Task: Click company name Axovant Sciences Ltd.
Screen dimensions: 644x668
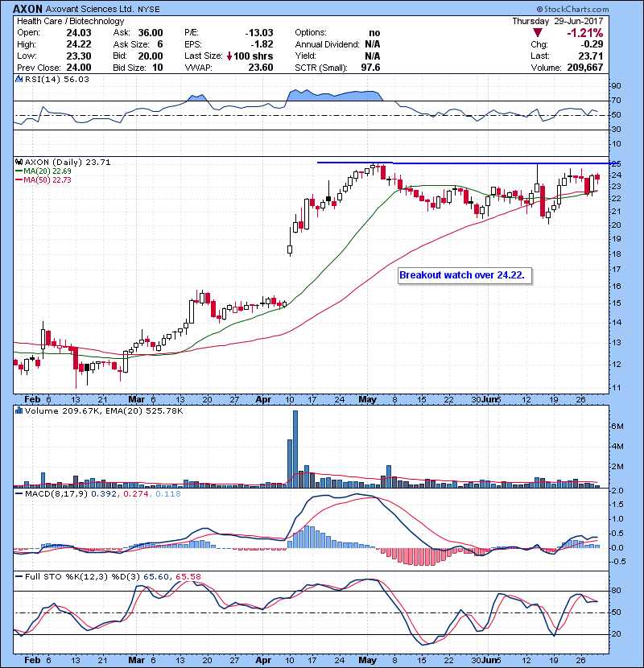Action: (x=89, y=9)
